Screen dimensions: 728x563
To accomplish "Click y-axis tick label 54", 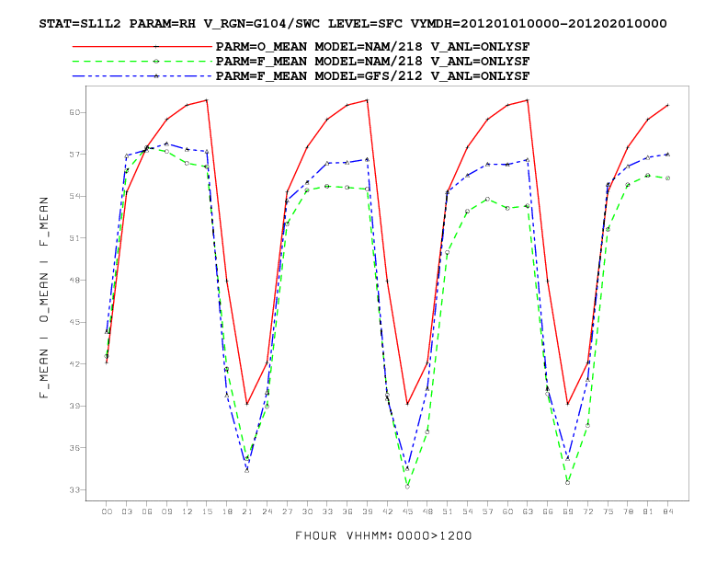I will (75, 196).
